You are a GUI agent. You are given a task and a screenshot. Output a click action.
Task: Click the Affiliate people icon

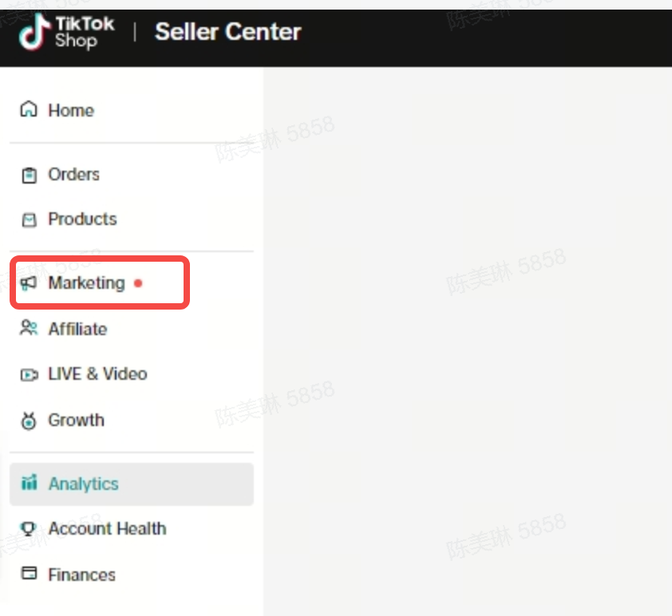pyautogui.click(x=29, y=328)
